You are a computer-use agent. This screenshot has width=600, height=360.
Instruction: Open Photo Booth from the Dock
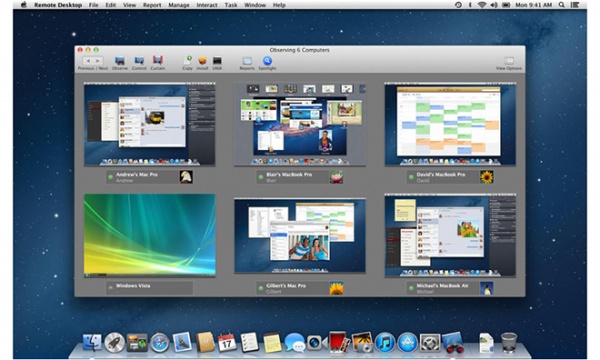pos(339,342)
